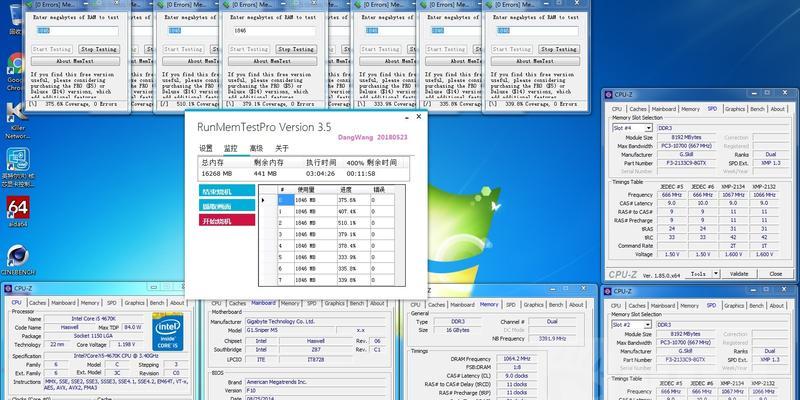Select Bench tab in CPU-Z Slot #2 window
The height and width of the screenshot is (400, 800).
click(x=756, y=306)
